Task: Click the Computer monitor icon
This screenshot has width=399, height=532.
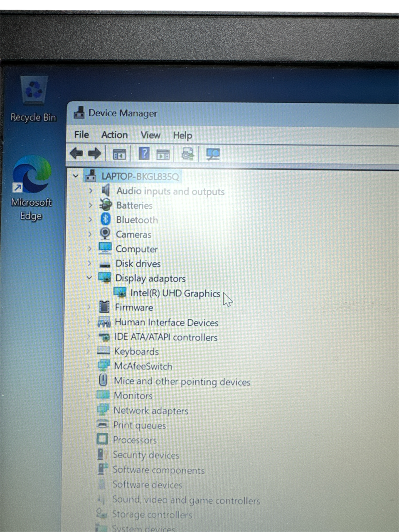Action: 105,248
